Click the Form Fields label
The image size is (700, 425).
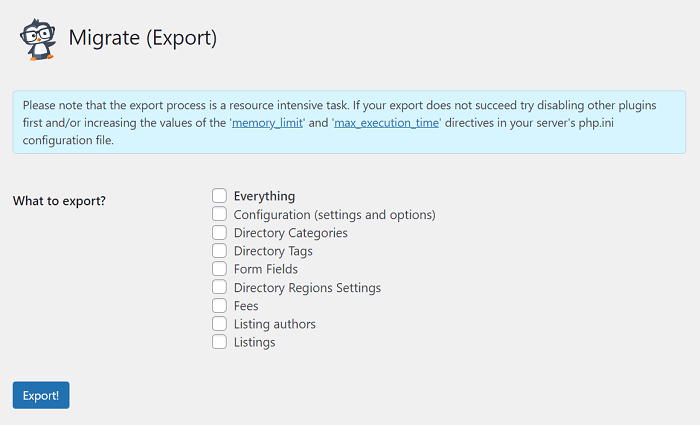click(x=266, y=269)
